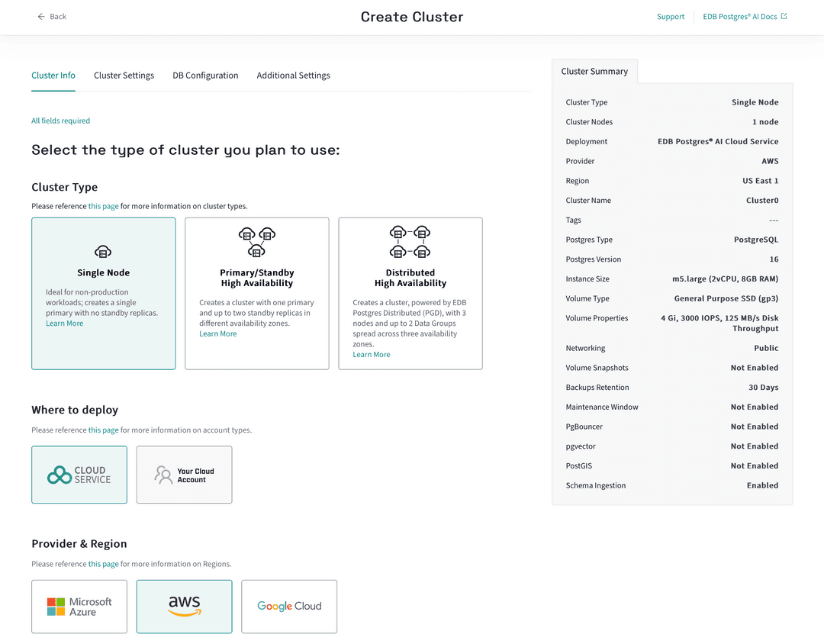The width and height of the screenshot is (824, 644).
Task: Click the Microsoft Azure logo
Action: (79, 607)
